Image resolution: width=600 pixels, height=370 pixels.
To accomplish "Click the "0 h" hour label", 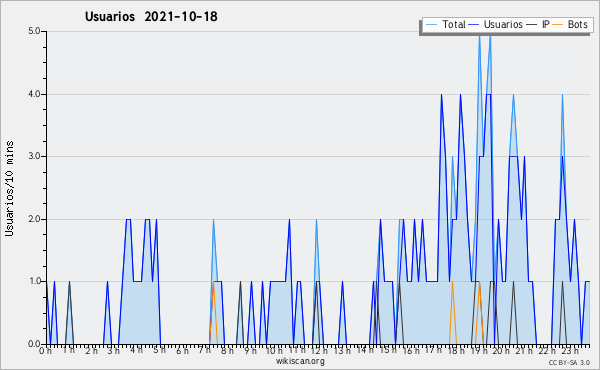I will tap(46, 351).
